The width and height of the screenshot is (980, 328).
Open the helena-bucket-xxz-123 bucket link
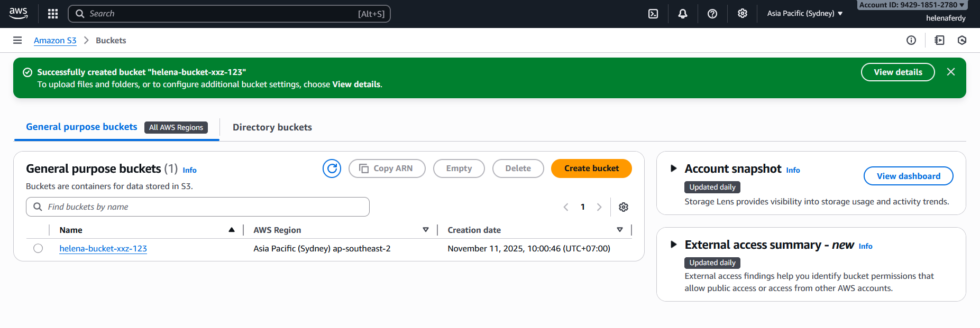pos(103,248)
